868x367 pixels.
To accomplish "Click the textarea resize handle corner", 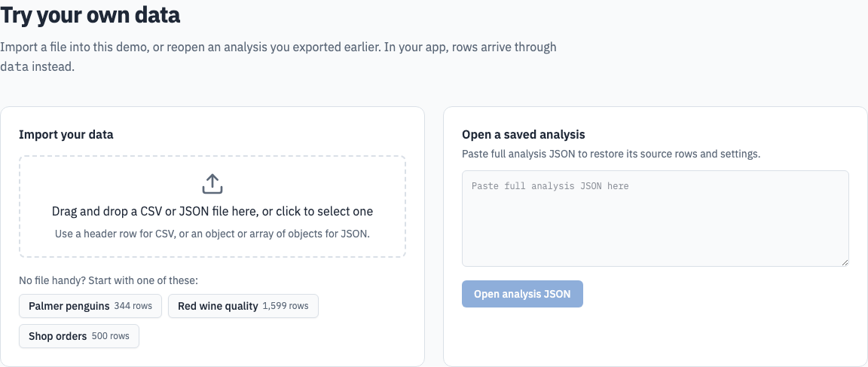I will click(x=845, y=262).
